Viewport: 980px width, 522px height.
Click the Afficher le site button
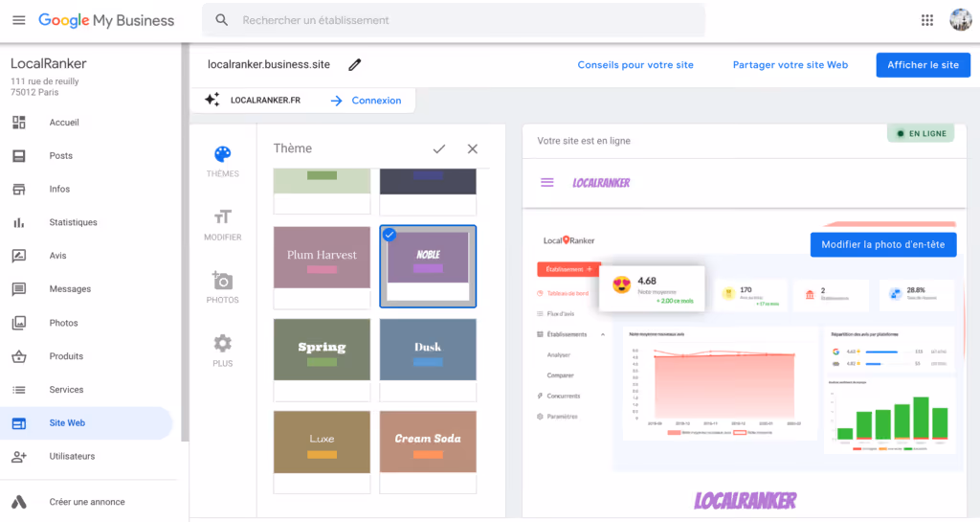tap(924, 65)
